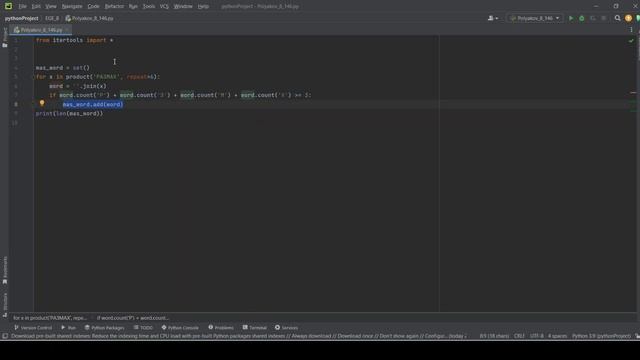Open Python 3.9 interpreter selector
640x360 pixels.
click(x=601, y=336)
